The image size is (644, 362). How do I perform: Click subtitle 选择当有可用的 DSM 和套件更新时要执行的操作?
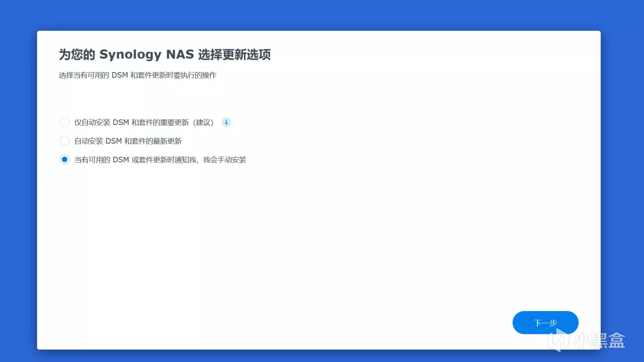[x=138, y=75]
